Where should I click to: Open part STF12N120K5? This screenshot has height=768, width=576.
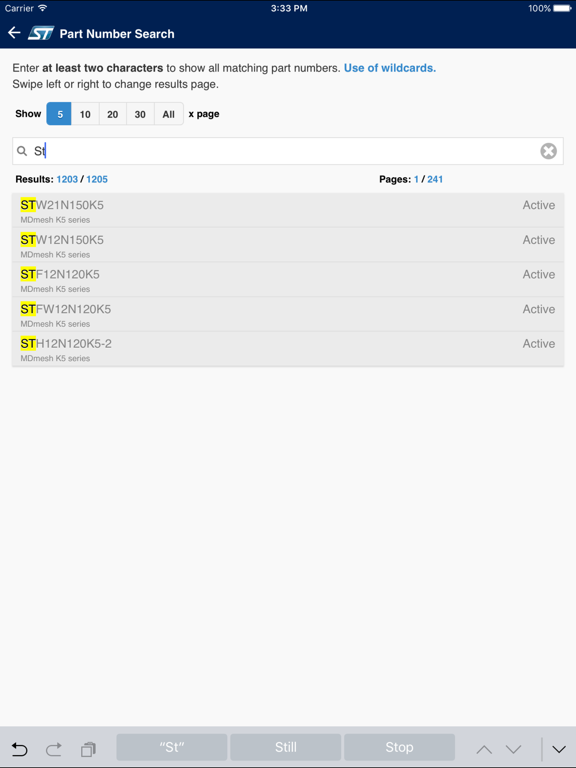point(288,280)
